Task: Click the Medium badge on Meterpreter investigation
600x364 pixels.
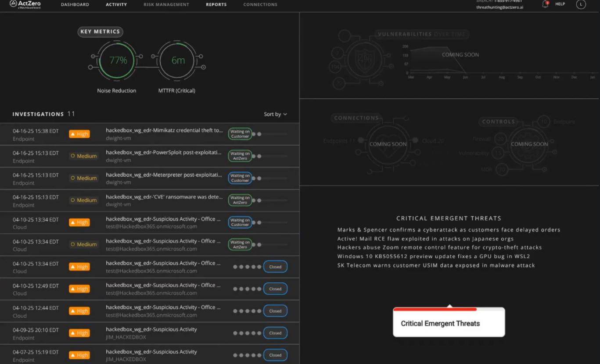Action: [83, 178]
